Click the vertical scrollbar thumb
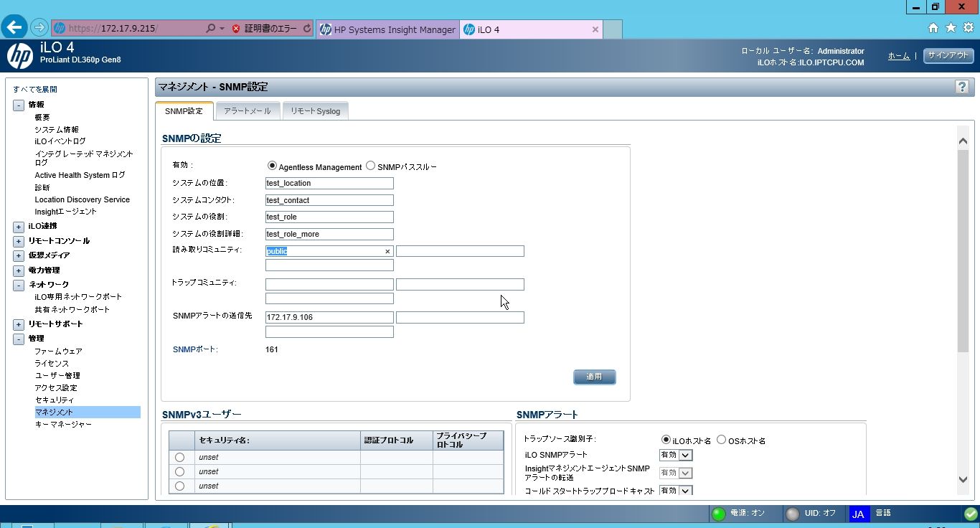 point(963,252)
